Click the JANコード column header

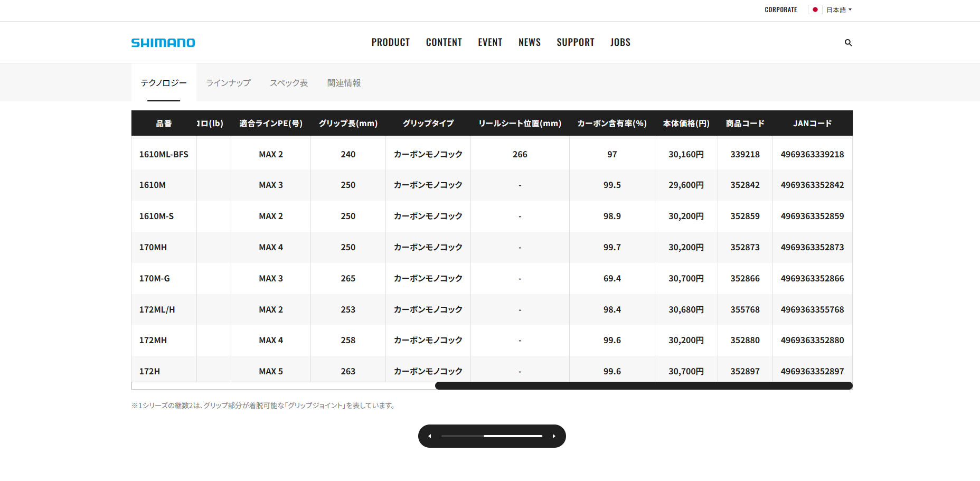pyautogui.click(x=813, y=124)
